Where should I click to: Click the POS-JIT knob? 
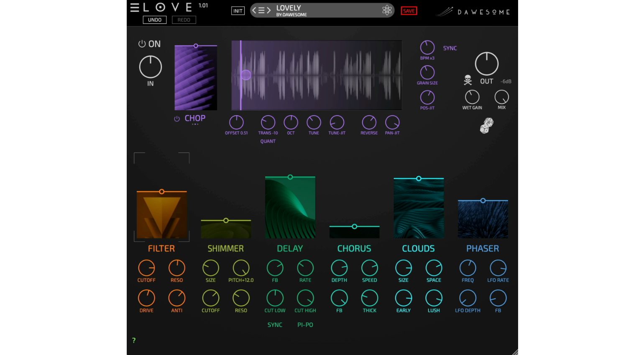click(427, 97)
